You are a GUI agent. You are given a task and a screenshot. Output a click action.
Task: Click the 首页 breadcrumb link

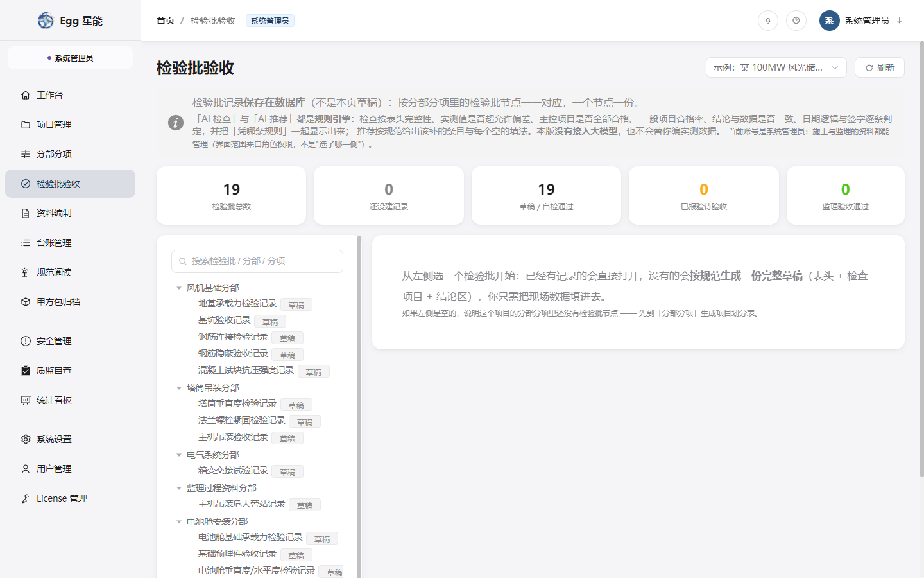tap(166, 21)
